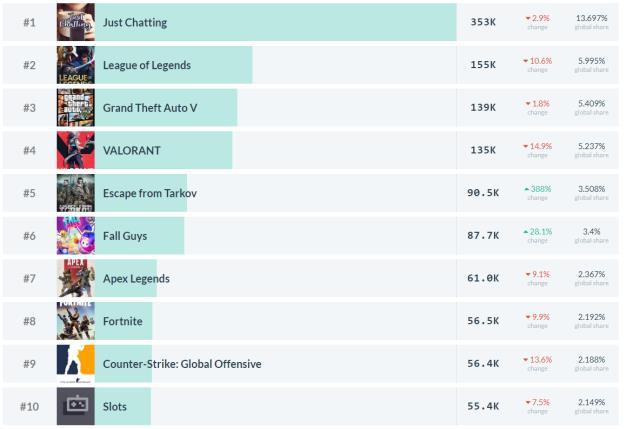Open the Fall Guys cover icon
Image resolution: width=640 pixels, height=429 pixels.
(x=76, y=235)
